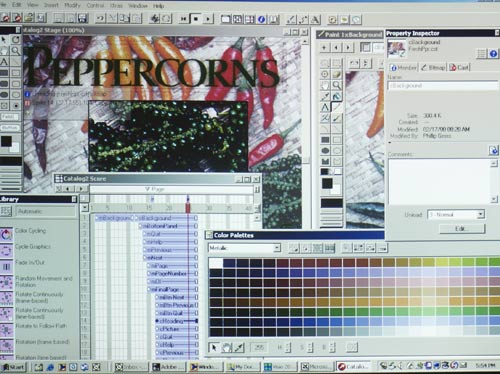Viewport: 500px width, 374px height.
Task: Select the Paint Bucket tool in Paint window
Action: 337,97
